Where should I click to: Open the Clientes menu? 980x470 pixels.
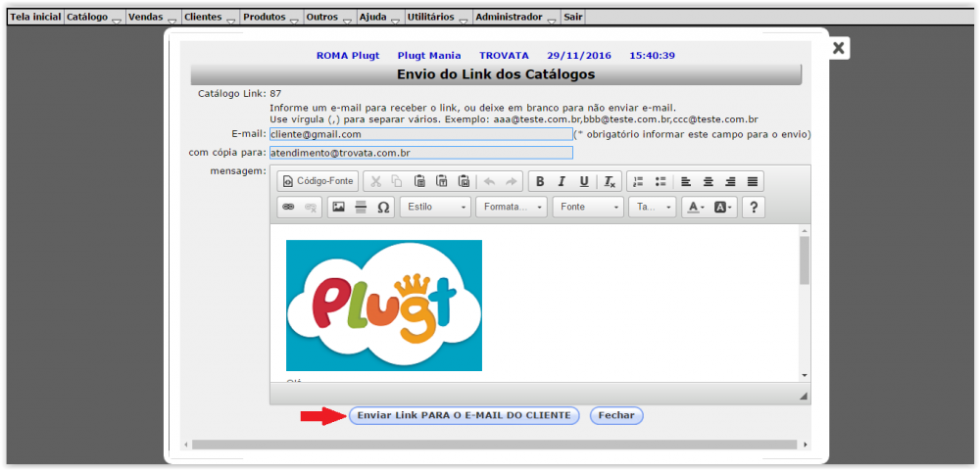click(x=212, y=18)
